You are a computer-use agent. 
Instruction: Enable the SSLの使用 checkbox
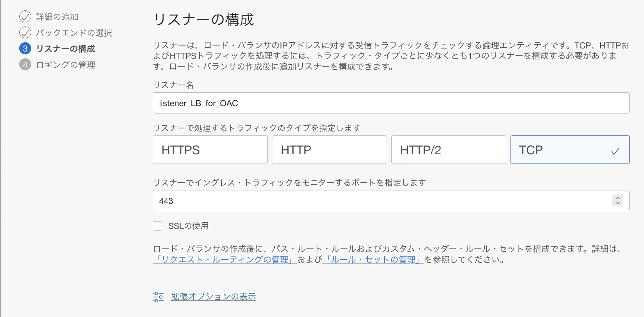[x=158, y=226]
